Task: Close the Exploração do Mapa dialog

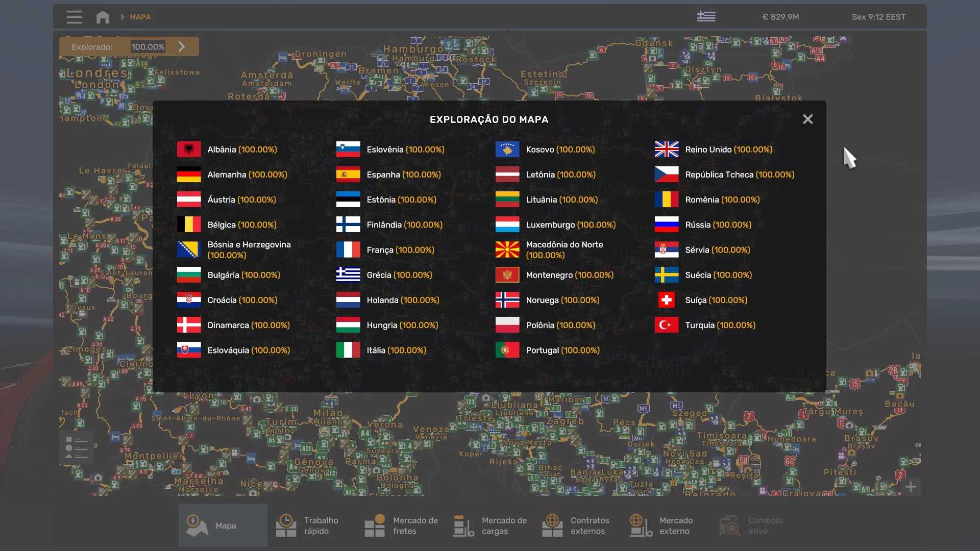Action: tap(807, 119)
